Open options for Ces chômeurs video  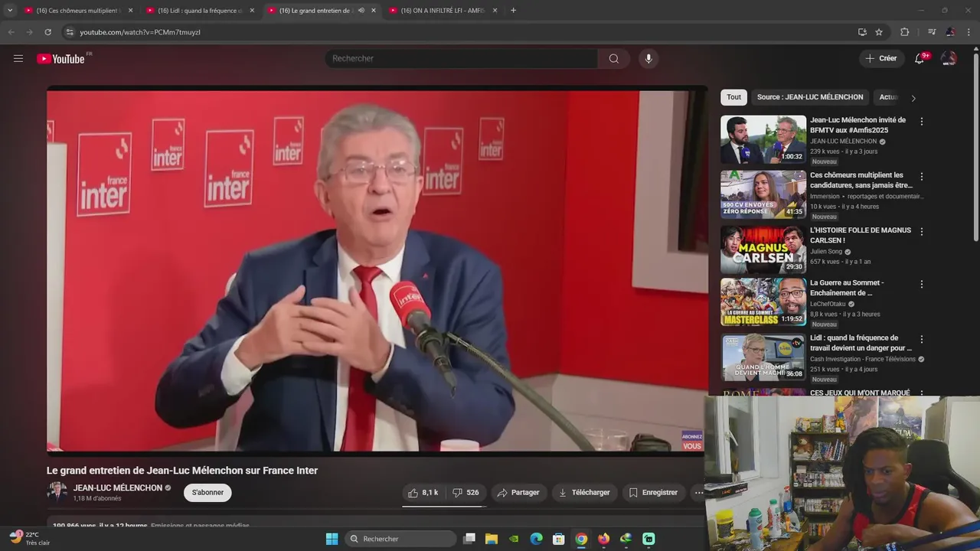(x=922, y=176)
